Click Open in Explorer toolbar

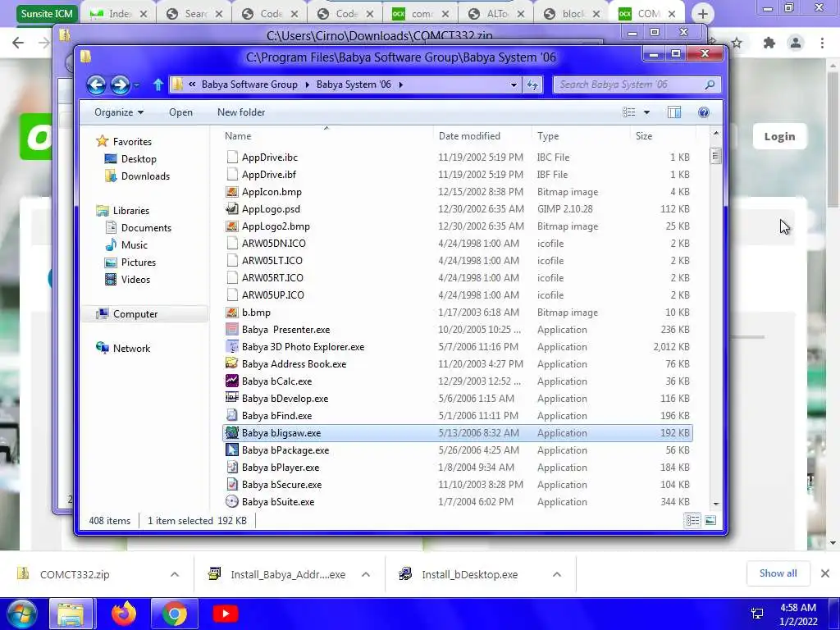coord(180,112)
